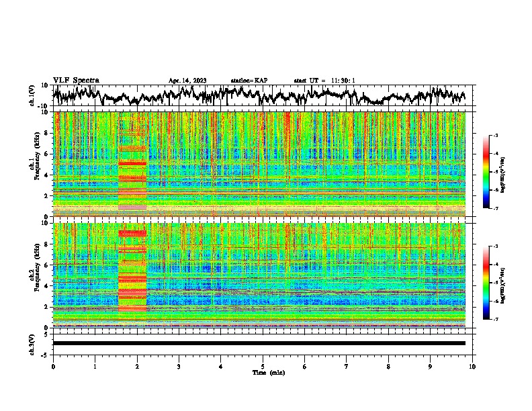Click the "1" tick on the time axis
Image resolution: width=532 pixels, height=411 pixels.
(95, 367)
